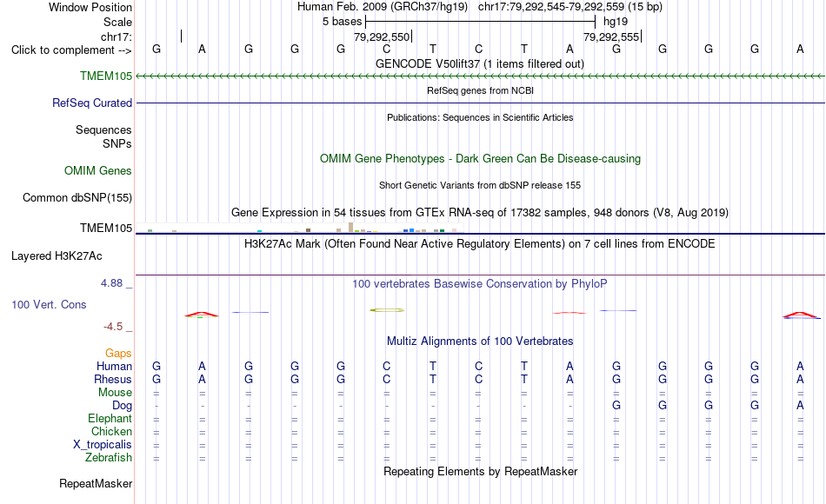
Task: Click the Common dbSNP(155) track label
Action: point(77,197)
